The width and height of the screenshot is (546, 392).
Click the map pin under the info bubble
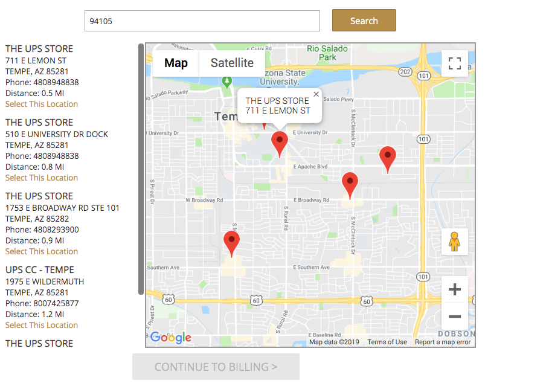(x=280, y=144)
